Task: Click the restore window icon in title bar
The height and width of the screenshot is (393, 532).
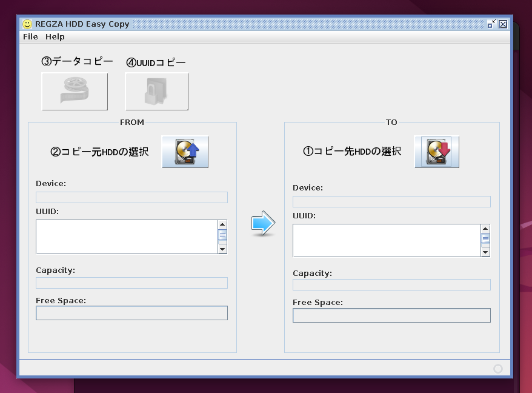Action: tap(491, 24)
